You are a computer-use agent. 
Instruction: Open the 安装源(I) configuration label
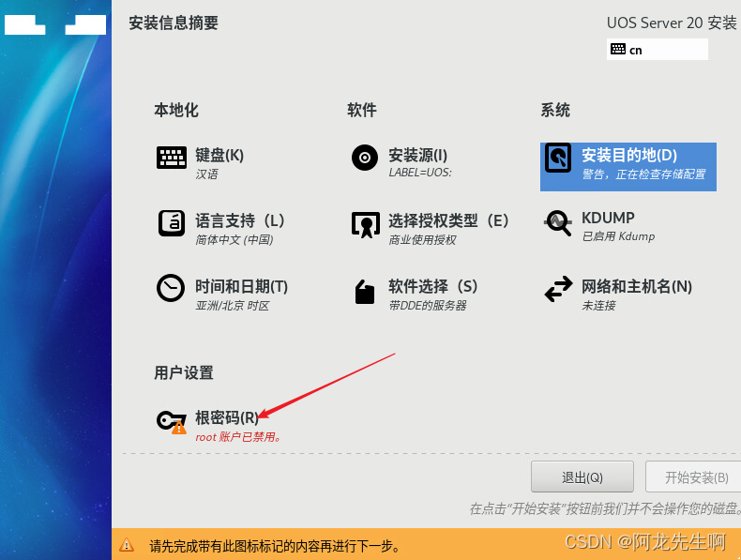click(417, 156)
